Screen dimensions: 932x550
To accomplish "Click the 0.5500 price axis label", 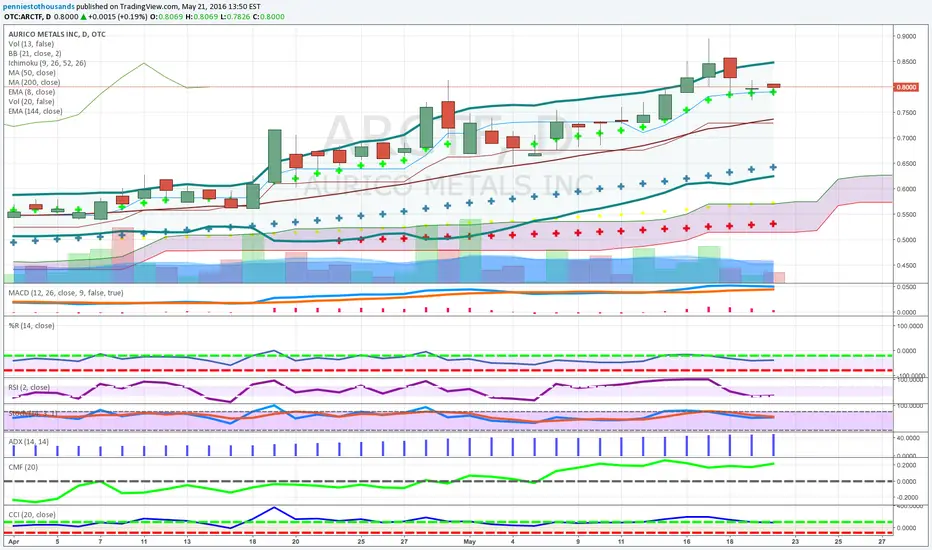I will (906, 215).
